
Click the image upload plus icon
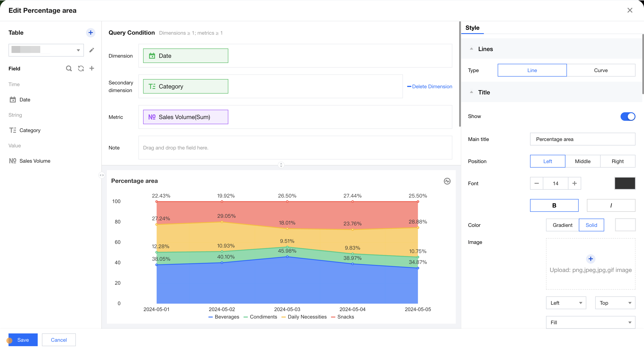point(591,259)
